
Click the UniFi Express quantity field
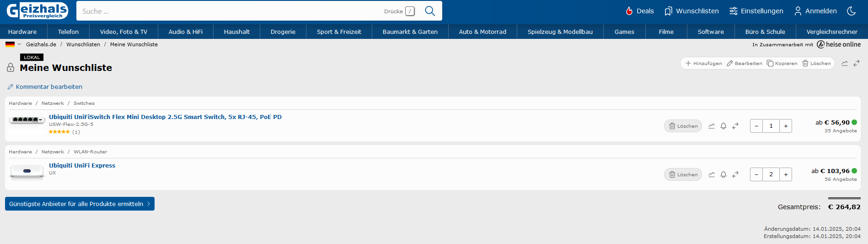[x=771, y=174]
